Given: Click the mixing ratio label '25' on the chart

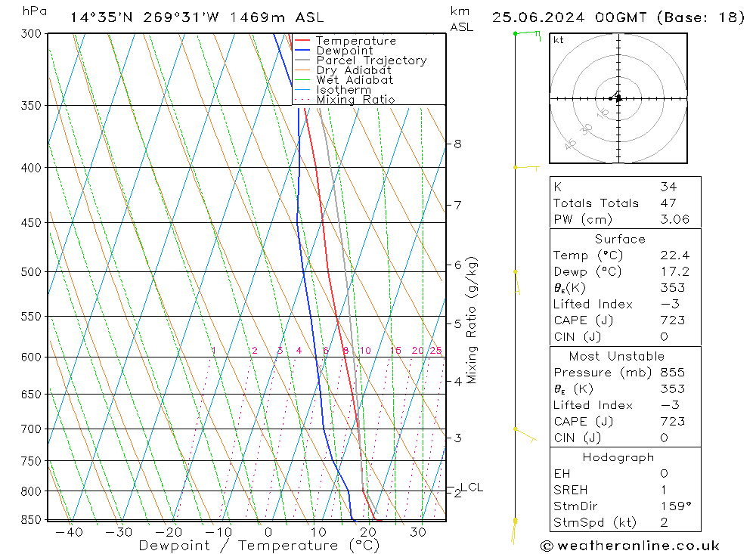Looking at the screenshot, I should (436, 351).
